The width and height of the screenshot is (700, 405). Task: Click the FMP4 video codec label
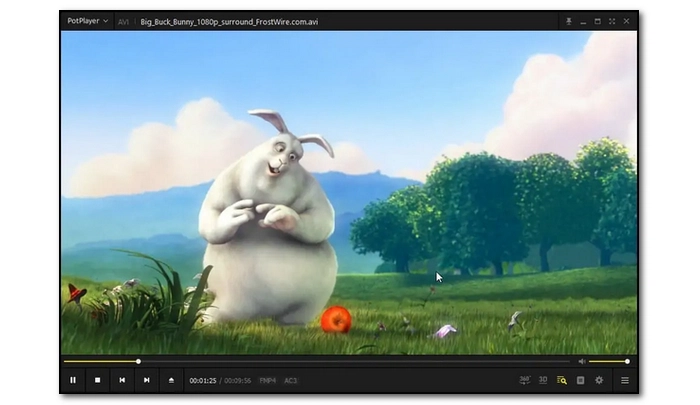[x=267, y=380]
